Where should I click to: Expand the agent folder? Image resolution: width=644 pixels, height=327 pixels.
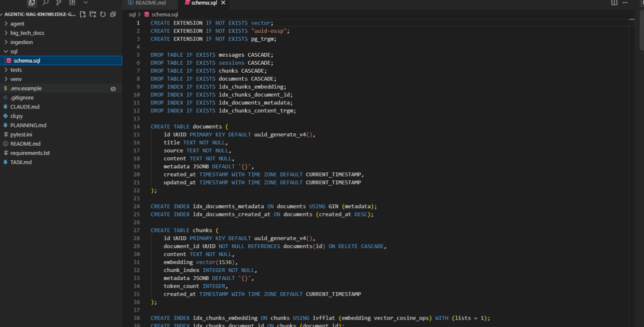[61, 23]
